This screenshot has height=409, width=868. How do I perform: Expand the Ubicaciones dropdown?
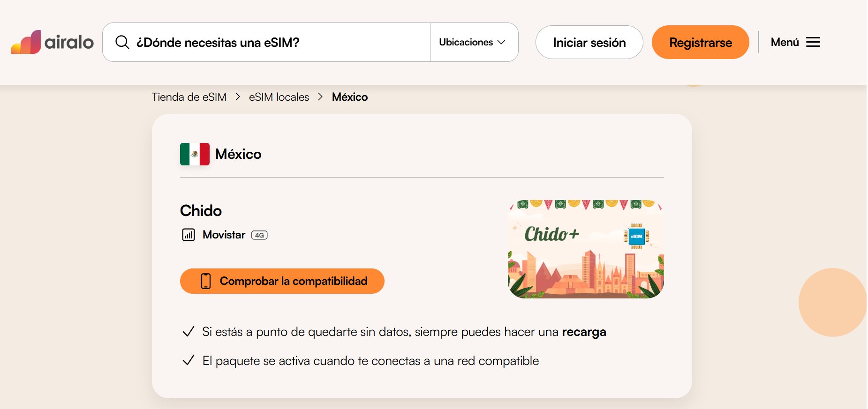click(473, 42)
